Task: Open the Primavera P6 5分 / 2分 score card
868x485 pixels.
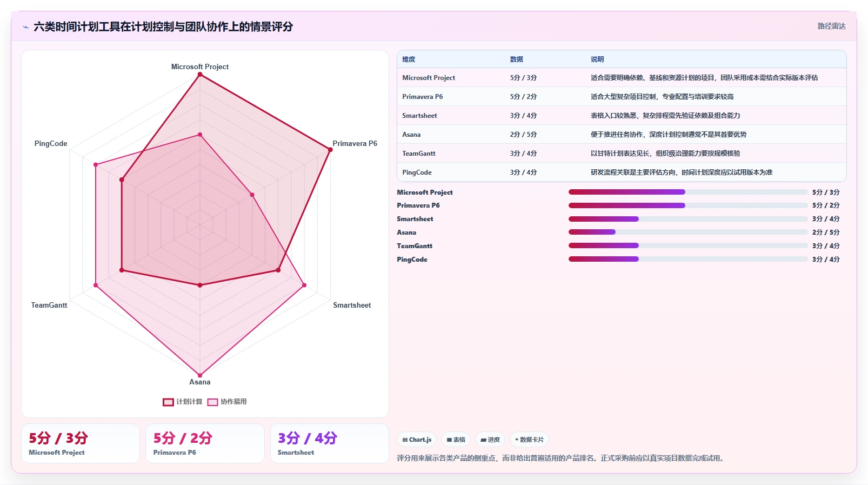Action: 205,443
